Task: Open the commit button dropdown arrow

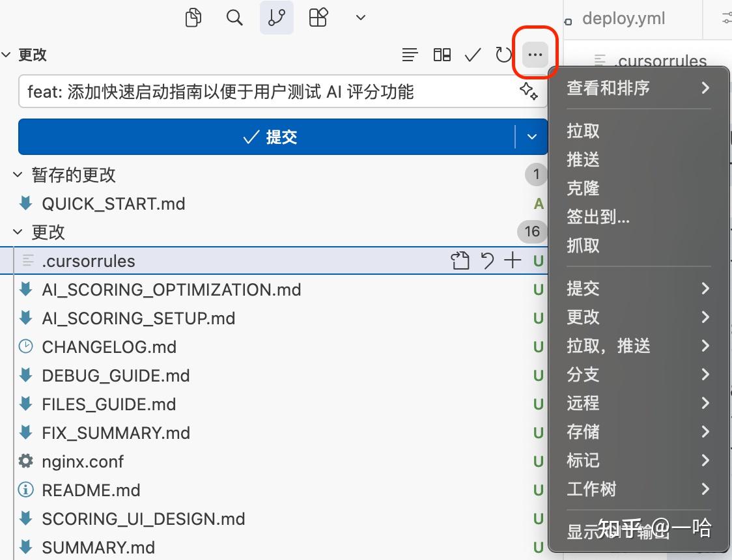Action: (x=531, y=137)
